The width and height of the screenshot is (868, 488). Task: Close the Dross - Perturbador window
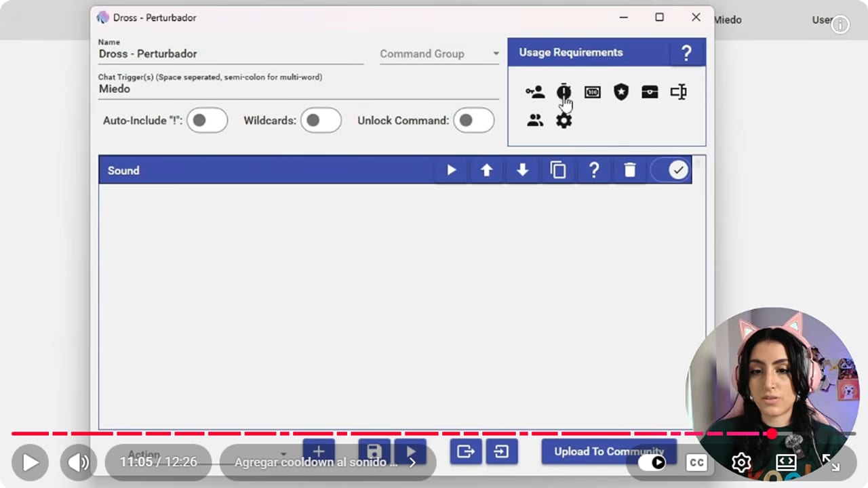696,18
